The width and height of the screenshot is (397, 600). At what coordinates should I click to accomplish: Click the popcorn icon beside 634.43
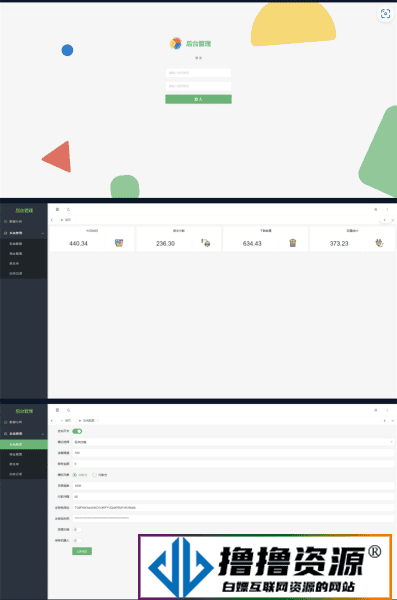click(x=293, y=243)
